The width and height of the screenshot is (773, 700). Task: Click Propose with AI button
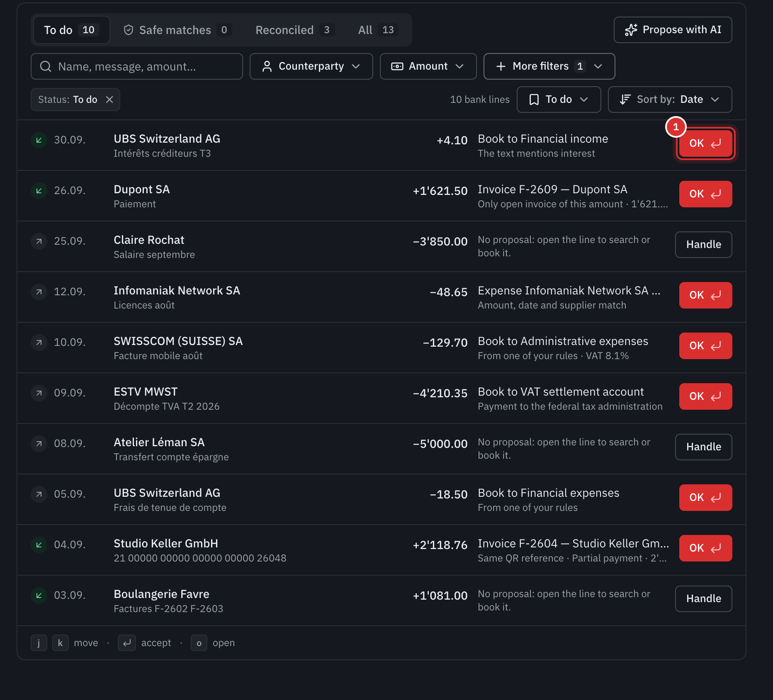pos(673,30)
